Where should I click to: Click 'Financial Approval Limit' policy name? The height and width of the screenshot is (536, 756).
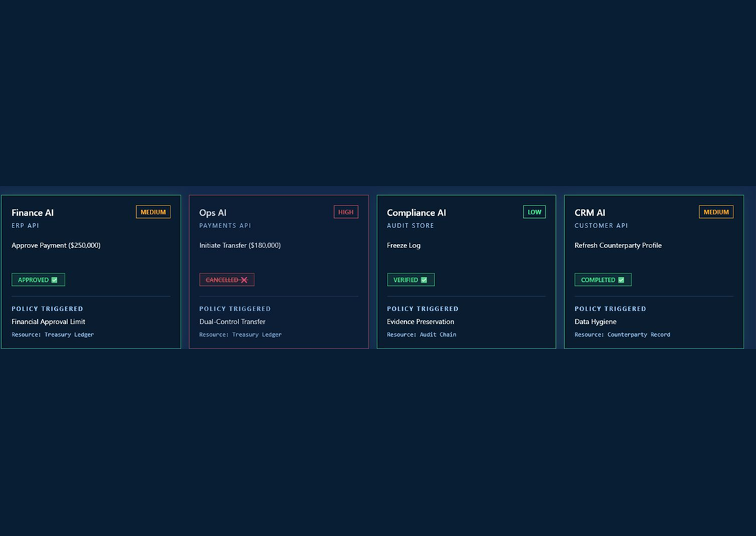(x=48, y=322)
